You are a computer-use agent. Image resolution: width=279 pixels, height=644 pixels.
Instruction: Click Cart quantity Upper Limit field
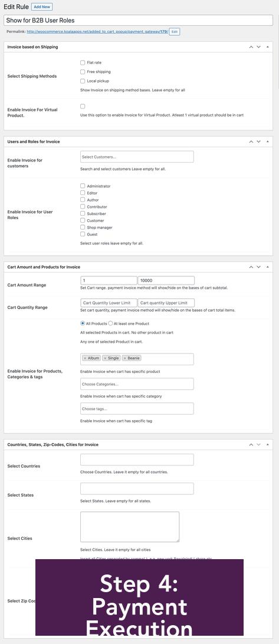tap(166, 303)
